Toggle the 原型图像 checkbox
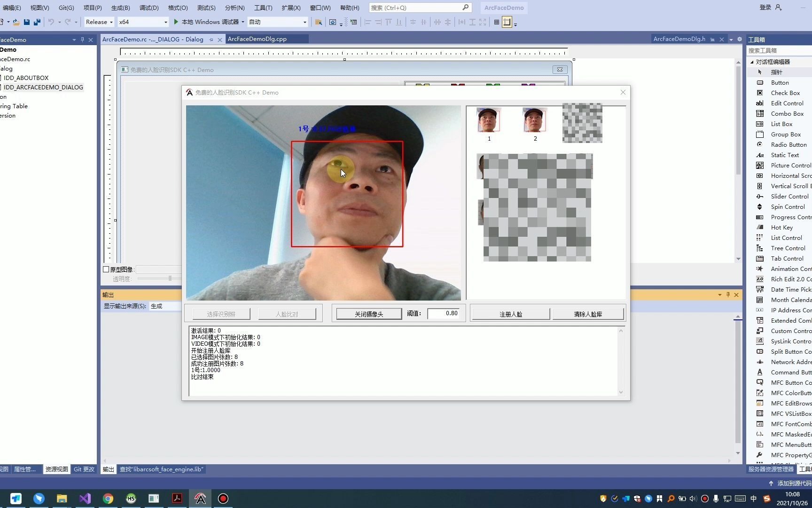The height and width of the screenshot is (508, 812). click(x=106, y=270)
